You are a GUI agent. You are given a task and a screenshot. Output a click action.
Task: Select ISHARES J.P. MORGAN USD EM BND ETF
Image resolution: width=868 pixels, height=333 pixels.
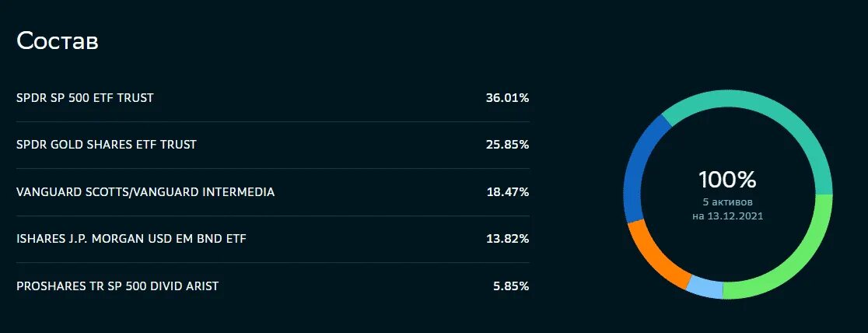pos(273,240)
